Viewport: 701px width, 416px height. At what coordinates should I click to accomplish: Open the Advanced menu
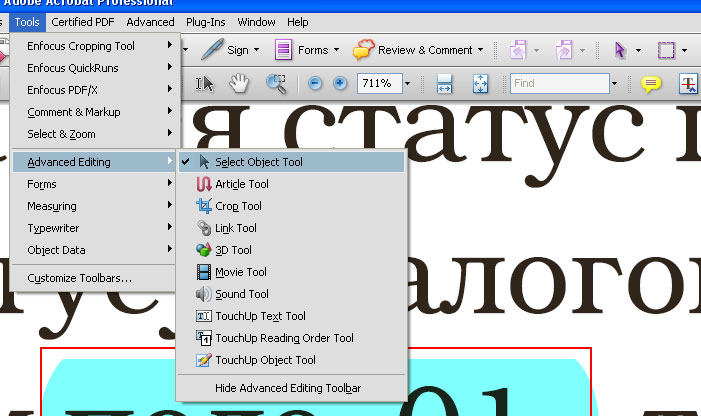[150, 22]
